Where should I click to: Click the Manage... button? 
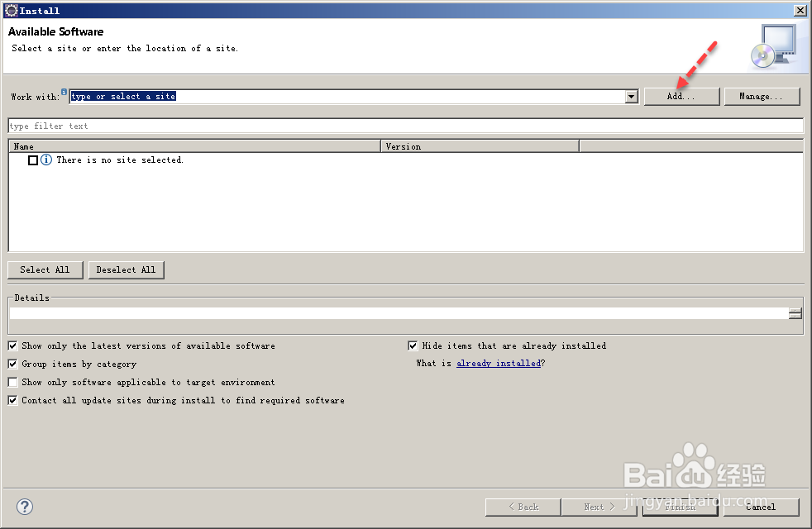coord(762,96)
